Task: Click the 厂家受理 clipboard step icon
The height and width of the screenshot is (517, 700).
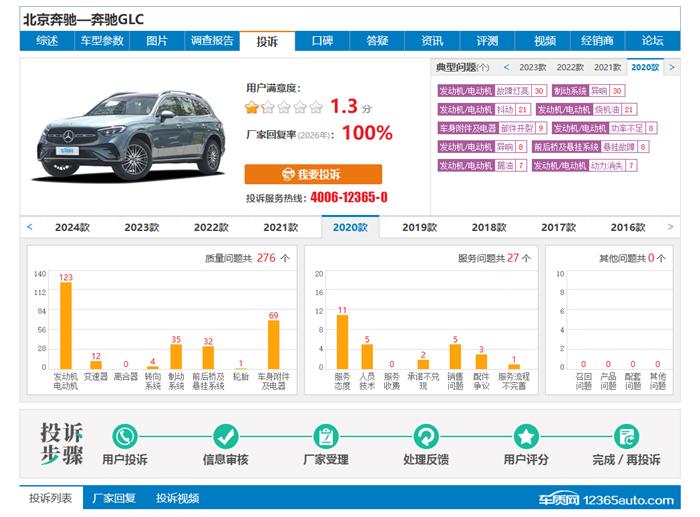Action: [x=326, y=436]
